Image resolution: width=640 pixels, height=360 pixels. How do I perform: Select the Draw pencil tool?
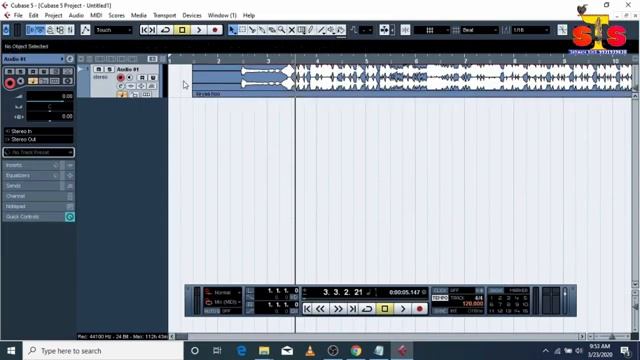[x=311, y=30]
